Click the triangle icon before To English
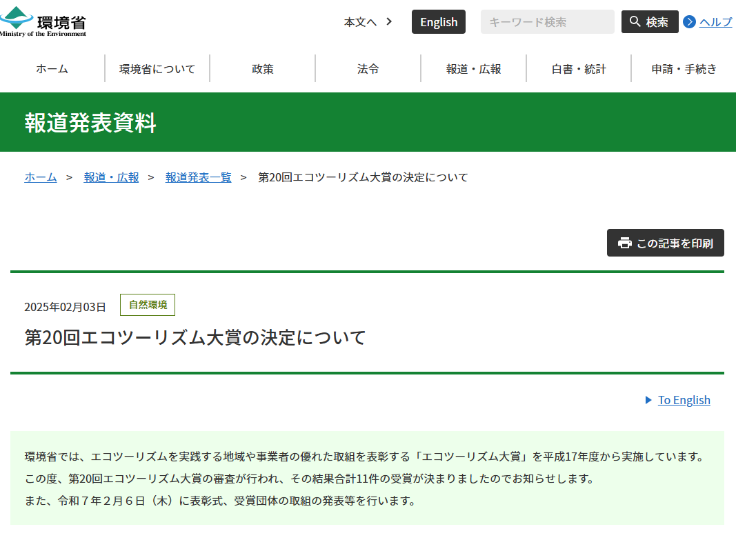The width and height of the screenshot is (736, 560). 648,400
